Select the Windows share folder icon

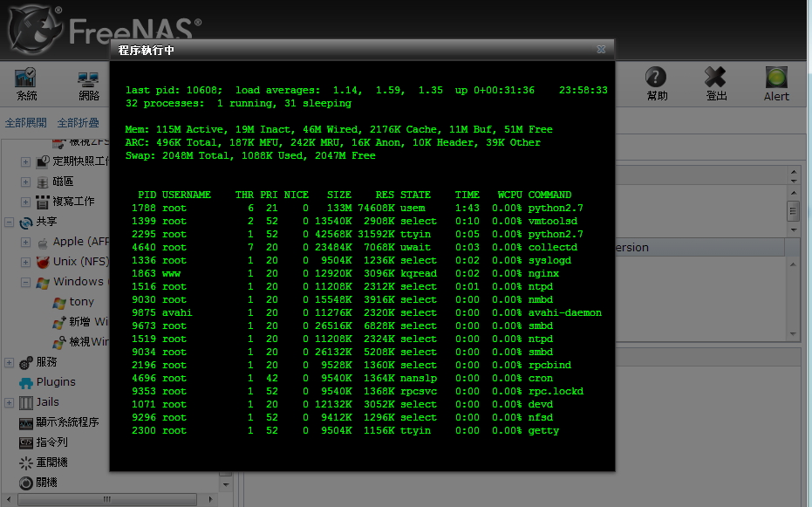click(43, 282)
